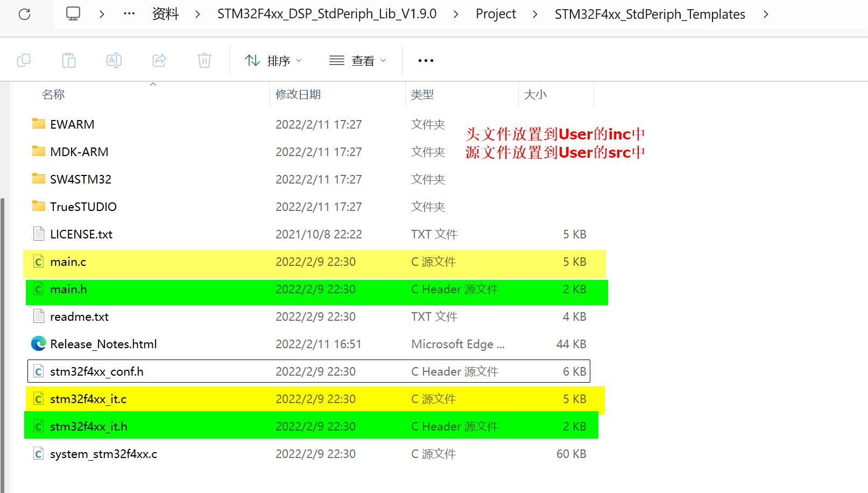Image resolution: width=868 pixels, height=493 pixels.
Task: Click the Rename toolbar icon
Action: coord(114,60)
